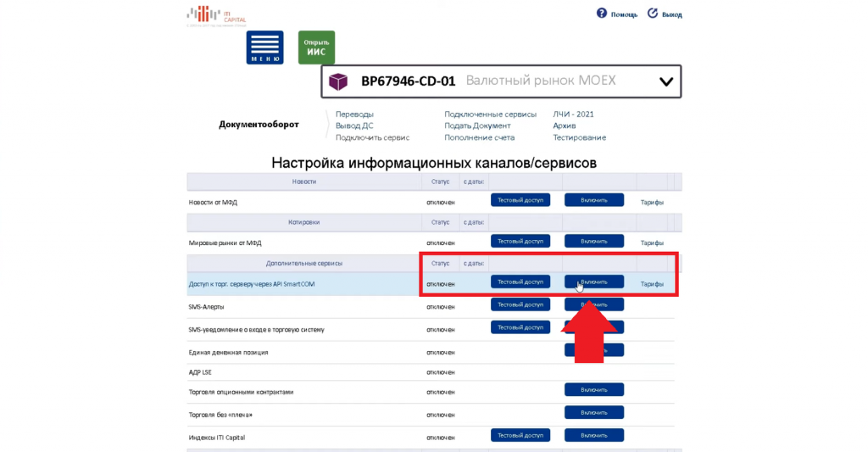Click the green Открыть ИИС button
868x452 pixels.
316,47
